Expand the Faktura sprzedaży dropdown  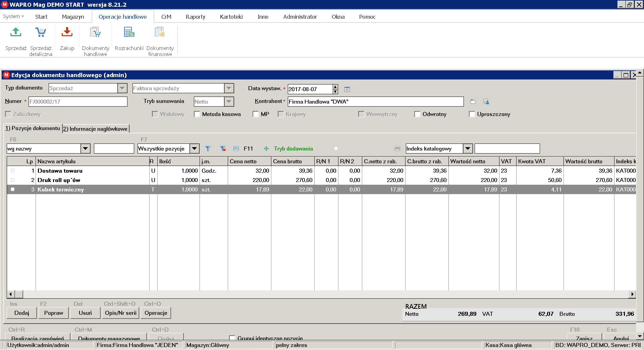pos(229,88)
